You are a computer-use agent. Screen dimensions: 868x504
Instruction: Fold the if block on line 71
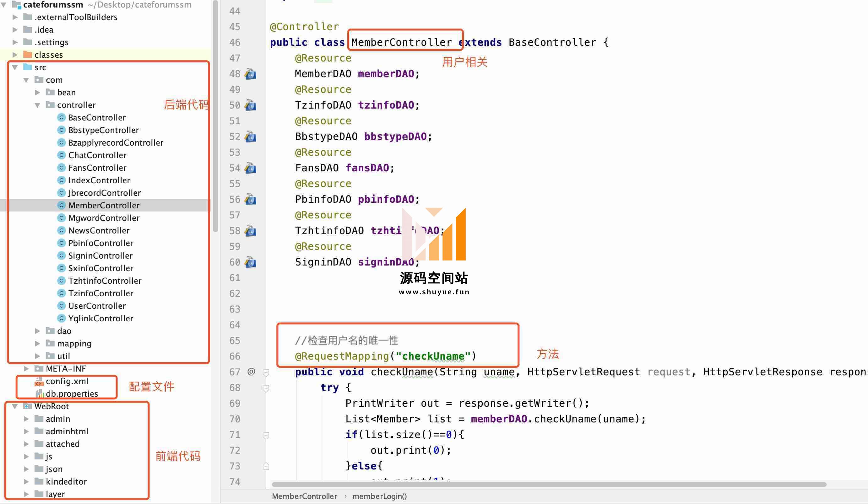tap(266, 435)
